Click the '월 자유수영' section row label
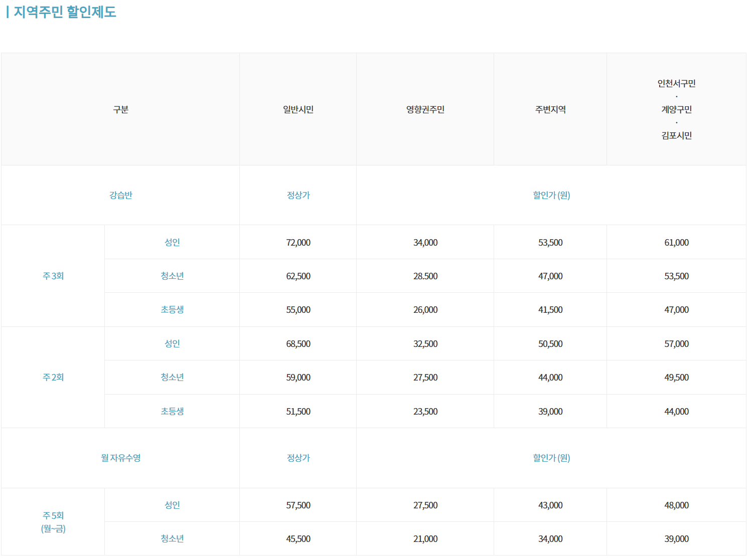This screenshot has height=560, width=753. tap(120, 458)
